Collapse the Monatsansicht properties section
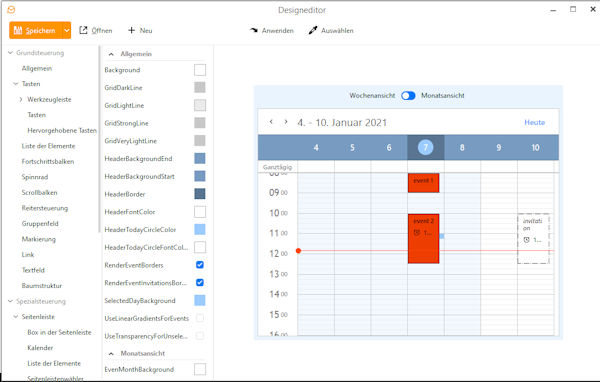Image resolution: width=600 pixels, height=382 pixels. [x=111, y=353]
